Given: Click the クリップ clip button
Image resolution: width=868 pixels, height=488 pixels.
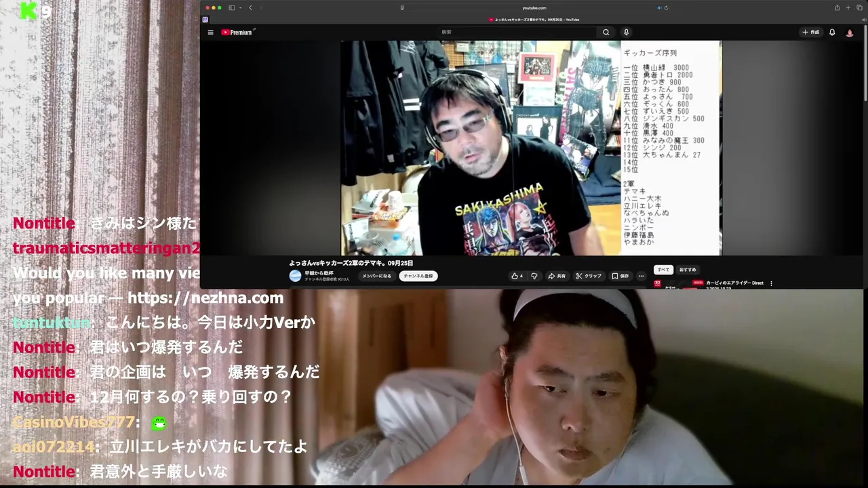Looking at the screenshot, I should (x=589, y=276).
